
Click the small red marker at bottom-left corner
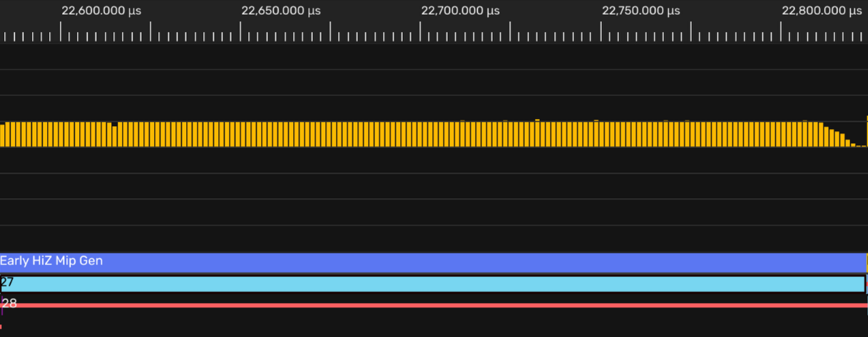click(x=1, y=326)
